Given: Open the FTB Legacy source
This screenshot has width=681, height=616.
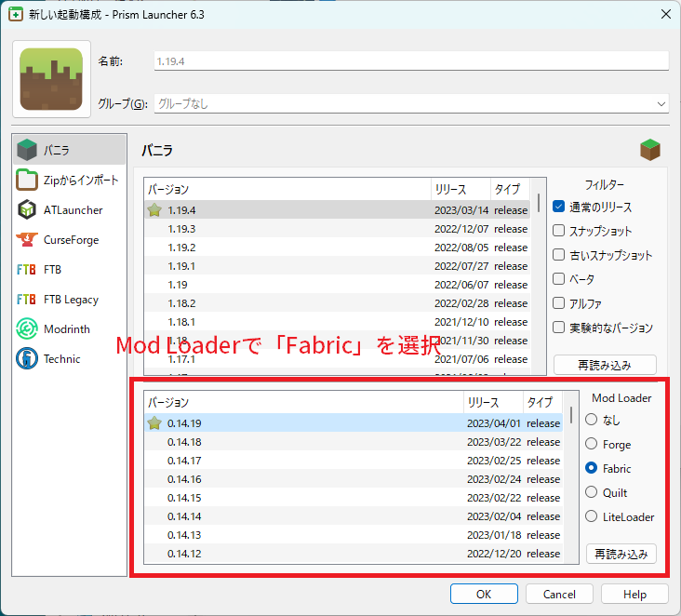Looking at the screenshot, I should point(70,300).
